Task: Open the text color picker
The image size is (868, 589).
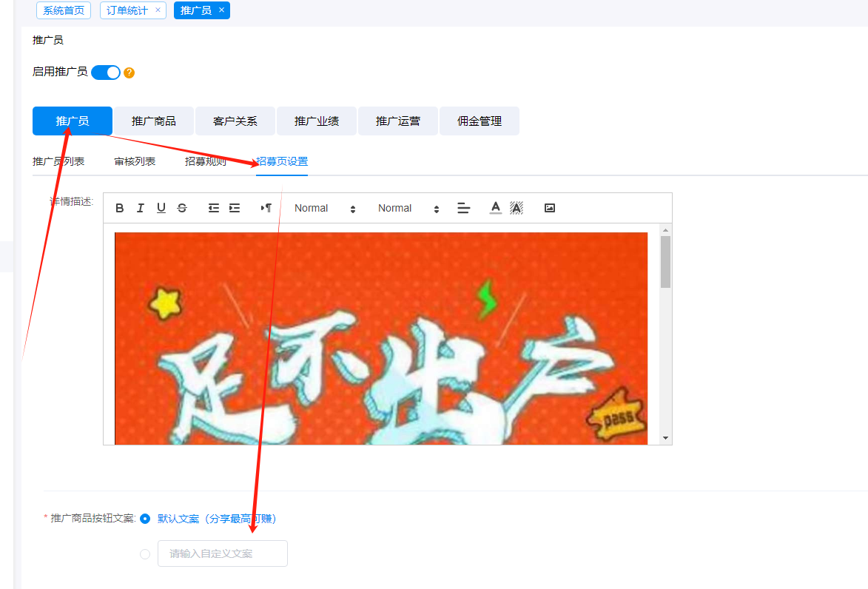Action: (496, 208)
